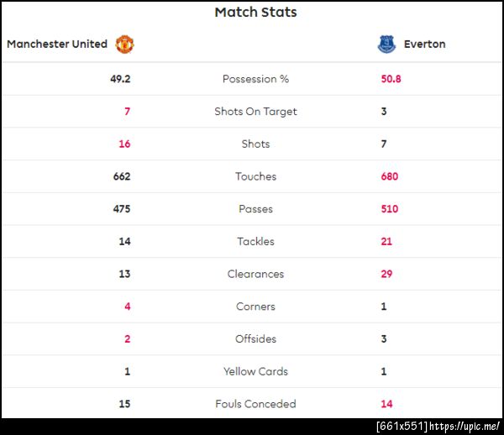
Task: Click Manchester United's 16 shots value
Action: click(124, 144)
